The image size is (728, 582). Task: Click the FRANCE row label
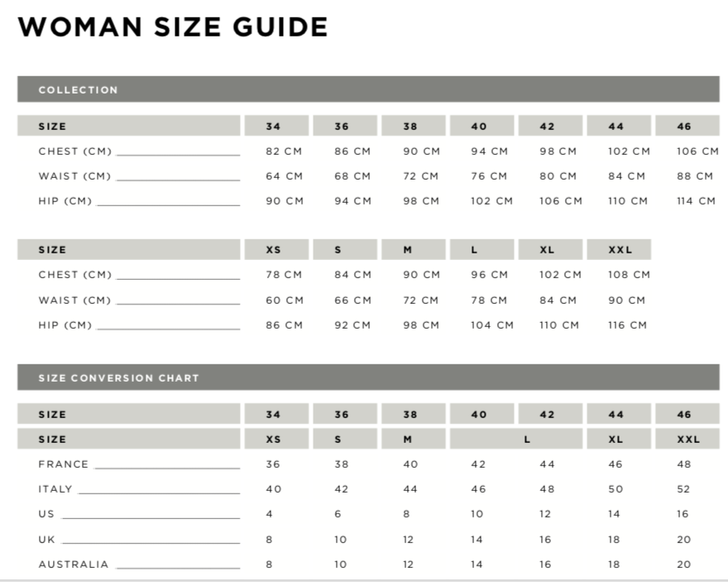click(64, 464)
